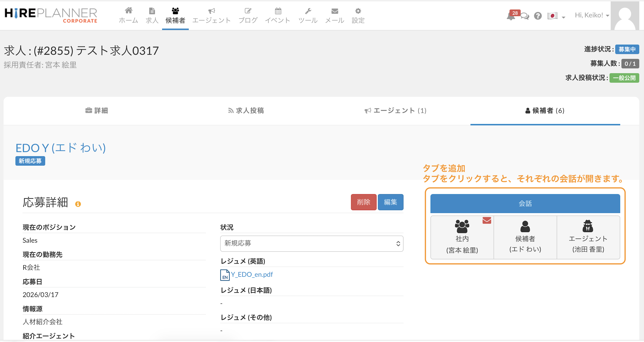This screenshot has height=342, width=644.
Task: Open the chat bubbles icon
Action: 524,16
